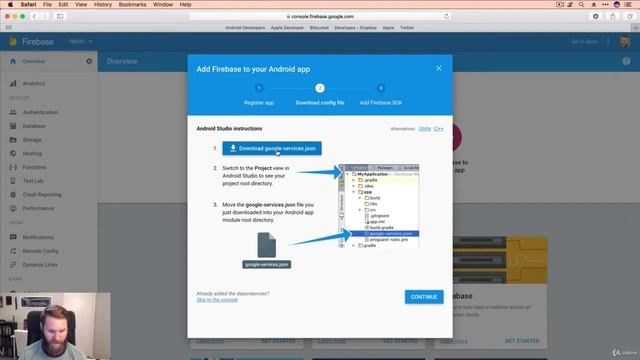Click Download google-services.json button
The height and width of the screenshot is (360, 640).
272,148
